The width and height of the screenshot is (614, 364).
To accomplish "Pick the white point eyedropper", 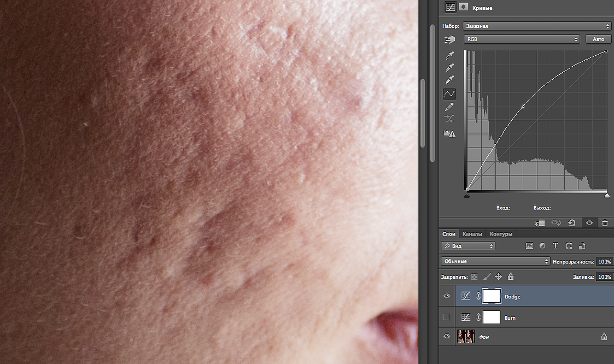I will [x=449, y=79].
